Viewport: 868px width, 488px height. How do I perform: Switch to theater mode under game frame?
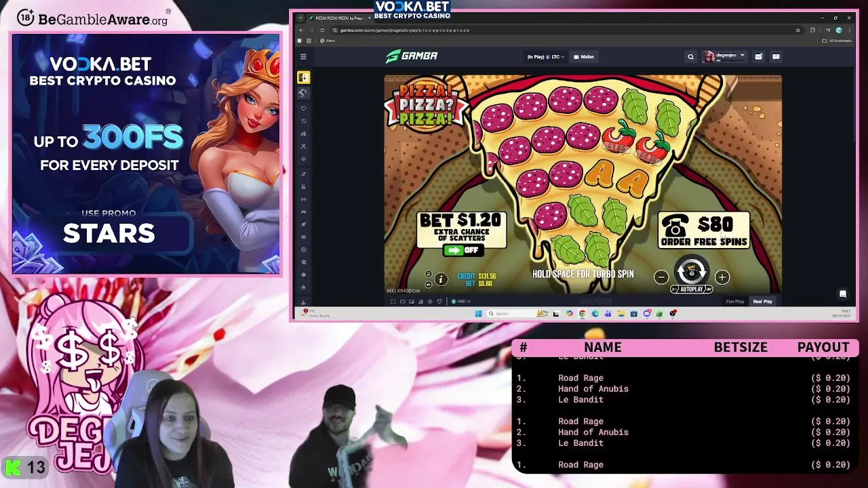point(402,302)
